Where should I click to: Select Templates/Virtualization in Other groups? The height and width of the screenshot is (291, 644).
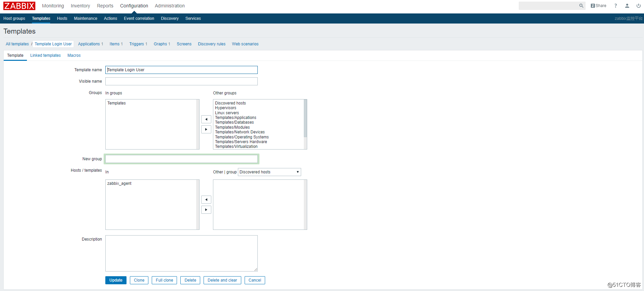point(236,147)
